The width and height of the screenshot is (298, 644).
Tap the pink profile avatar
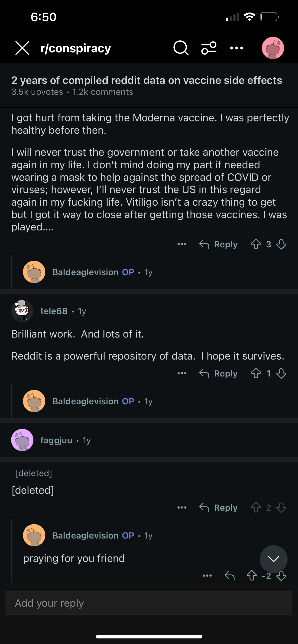coord(273,48)
